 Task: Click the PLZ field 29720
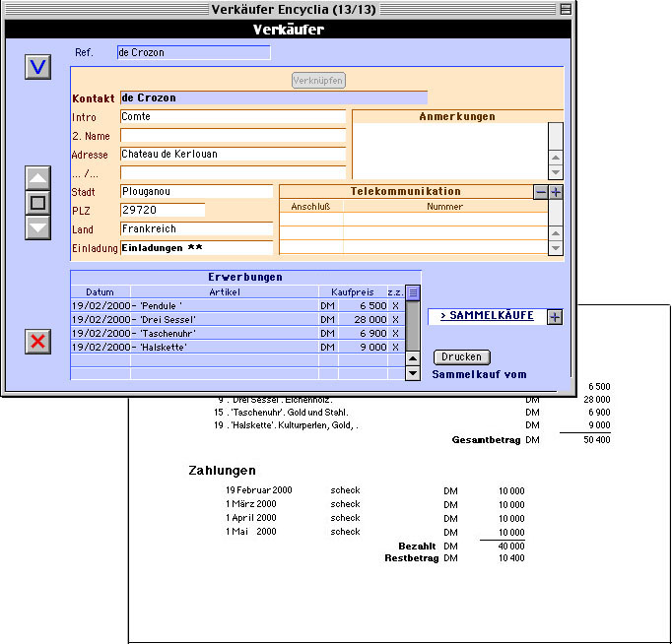(x=163, y=211)
